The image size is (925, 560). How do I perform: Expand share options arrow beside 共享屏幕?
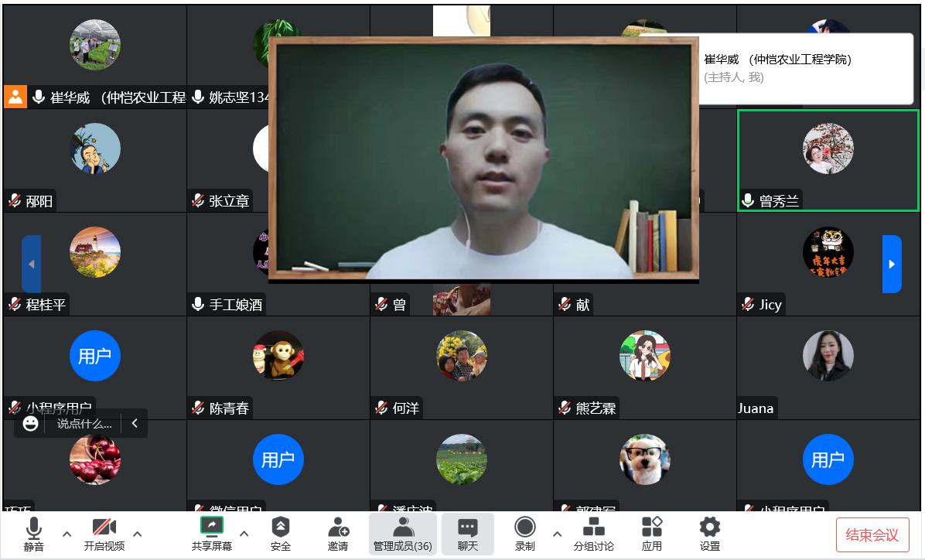(244, 534)
